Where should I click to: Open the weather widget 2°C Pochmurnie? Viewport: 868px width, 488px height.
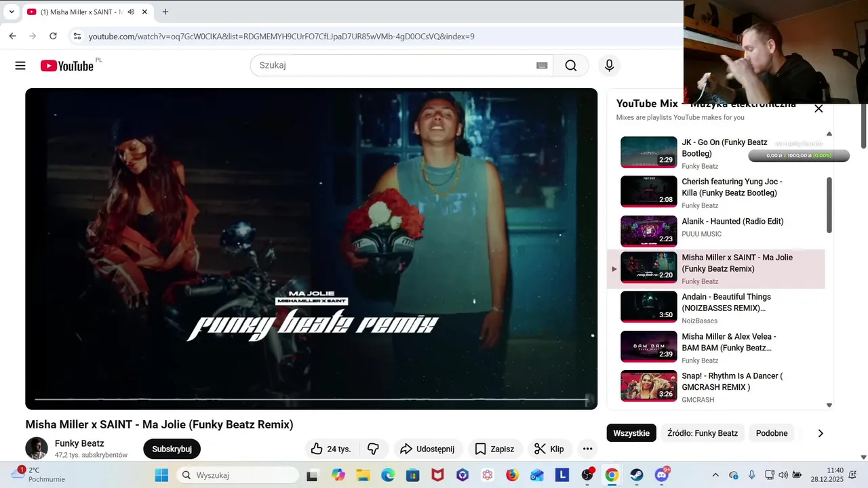[x=39, y=474]
